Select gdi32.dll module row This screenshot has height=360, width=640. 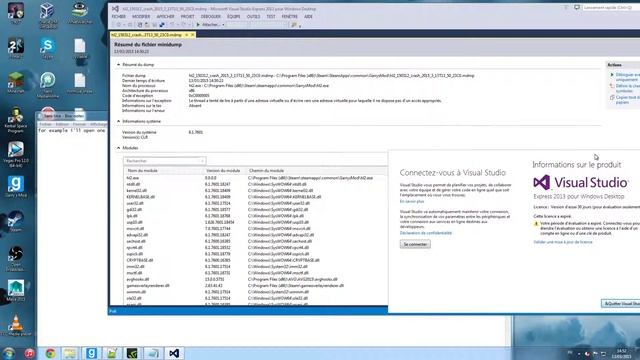click(255, 209)
